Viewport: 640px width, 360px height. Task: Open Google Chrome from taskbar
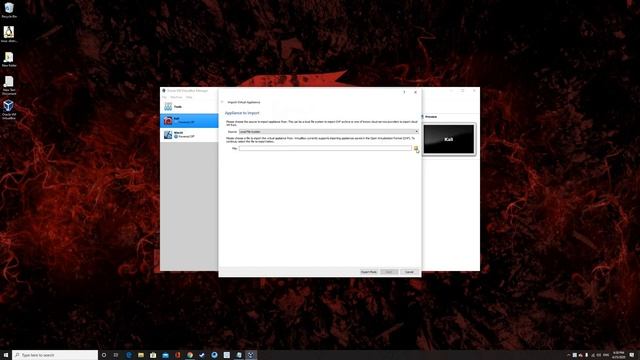190,355
